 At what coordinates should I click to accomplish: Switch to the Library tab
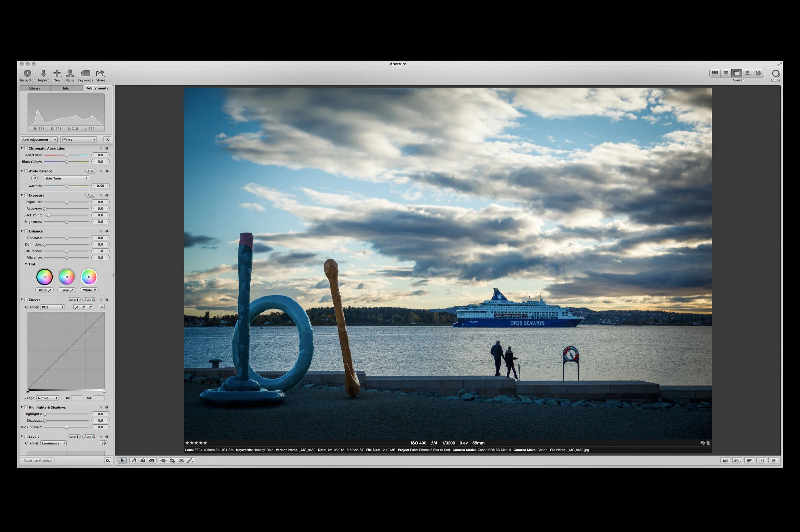34,88
